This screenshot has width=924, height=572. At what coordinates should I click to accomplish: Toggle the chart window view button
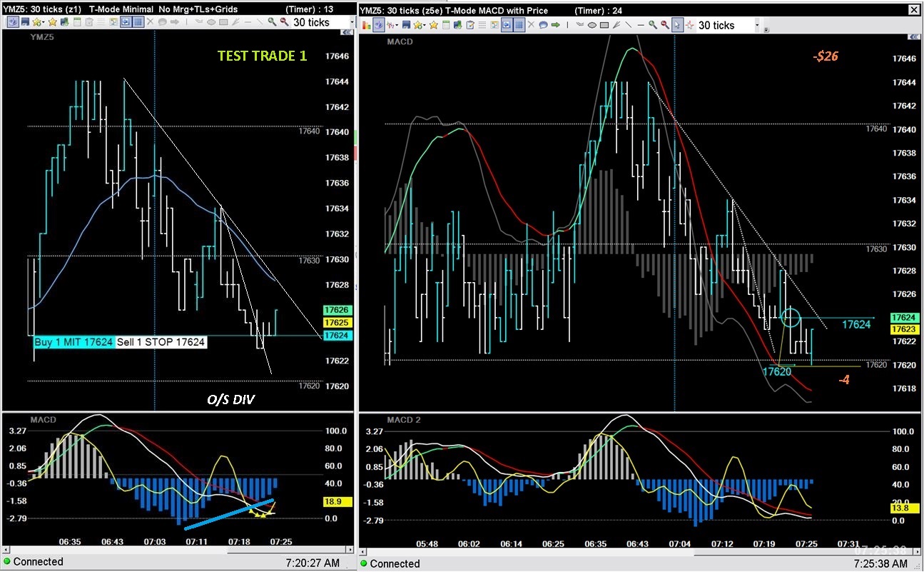[x=124, y=23]
